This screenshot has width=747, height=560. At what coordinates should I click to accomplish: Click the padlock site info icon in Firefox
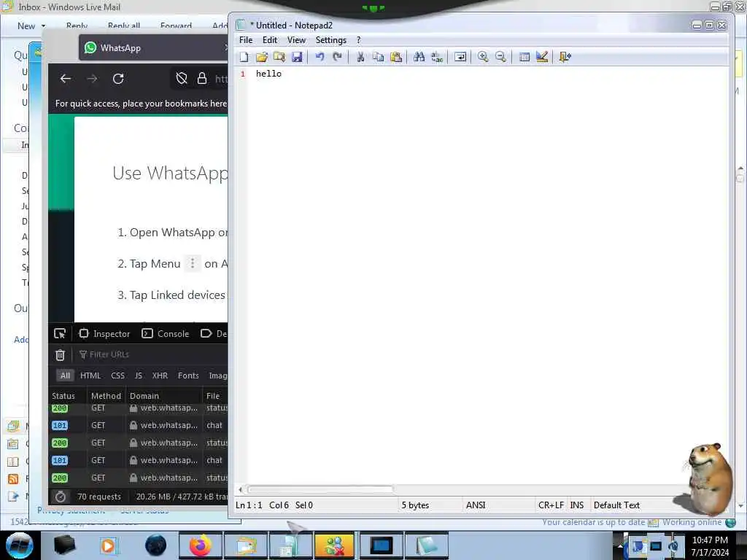pyautogui.click(x=202, y=79)
